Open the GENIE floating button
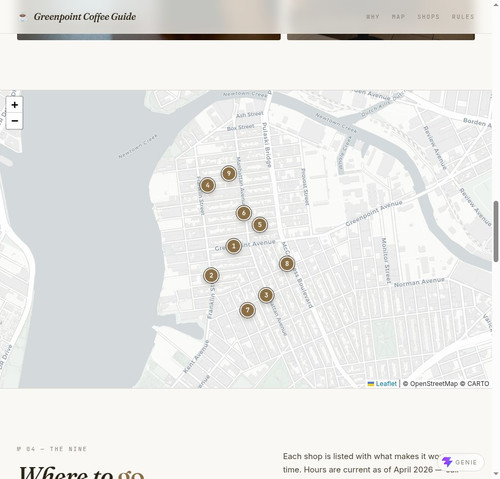Image resolution: width=500 pixels, height=479 pixels. point(460,462)
